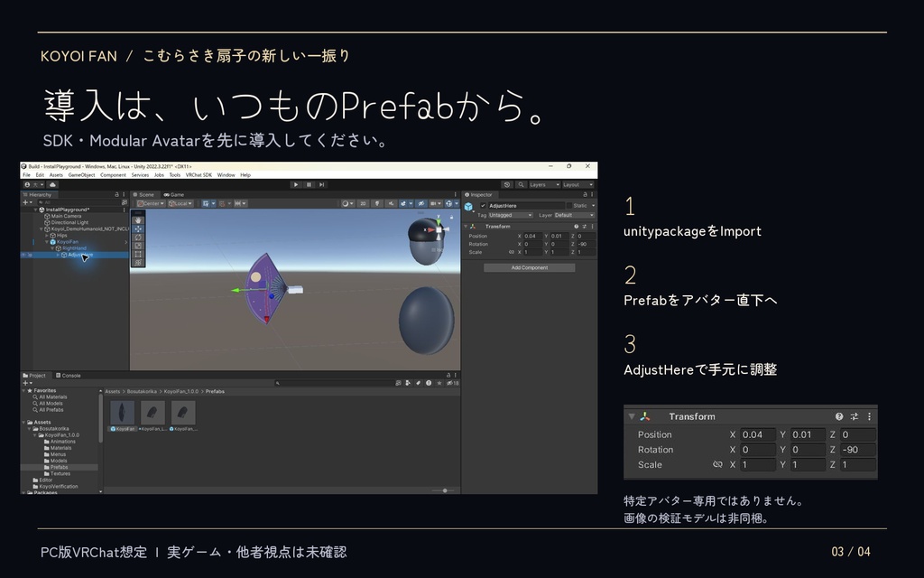Open the Local rotation dropdown
The image size is (924, 578).
click(180, 203)
